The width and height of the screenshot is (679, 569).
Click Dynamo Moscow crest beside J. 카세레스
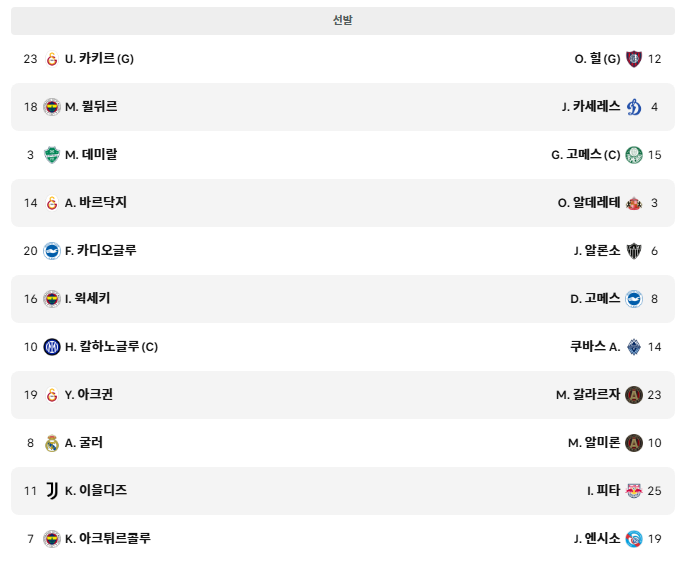click(x=634, y=107)
